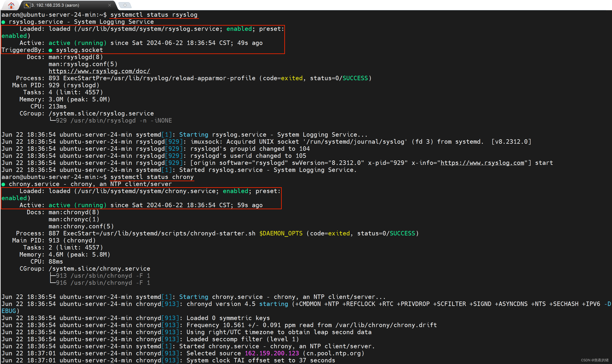Click '/system.slice/chrony.service' CGroup path
The height and width of the screenshot is (364, 612).
click(x=99, y=269)
